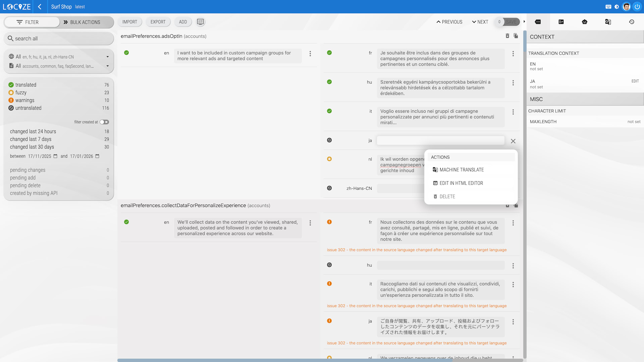Filter by untranslated status
Image resolution: width=644 pixels, height=362 pixels.
(x=28, y=108)
